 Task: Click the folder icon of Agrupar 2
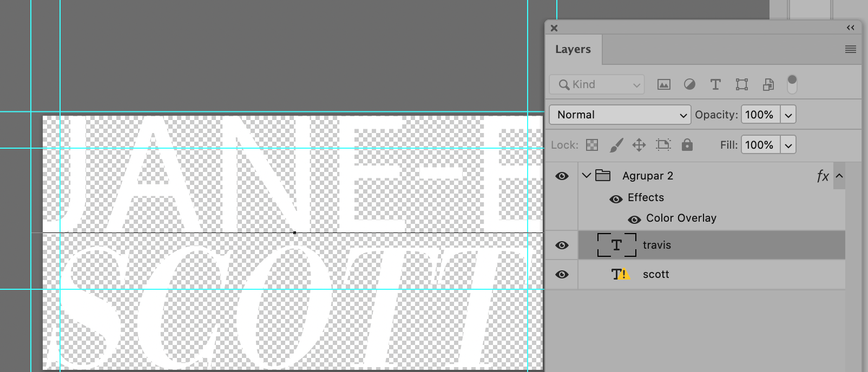[x=603, y=175]
